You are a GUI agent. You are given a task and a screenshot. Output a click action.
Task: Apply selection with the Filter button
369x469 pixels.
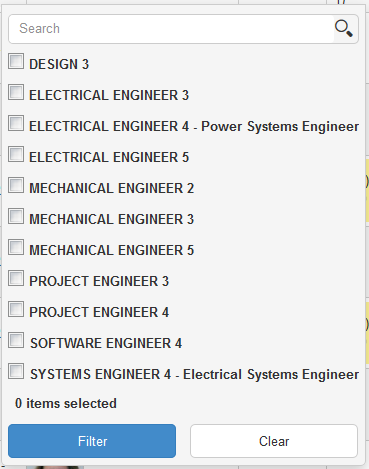coord(92,441)
